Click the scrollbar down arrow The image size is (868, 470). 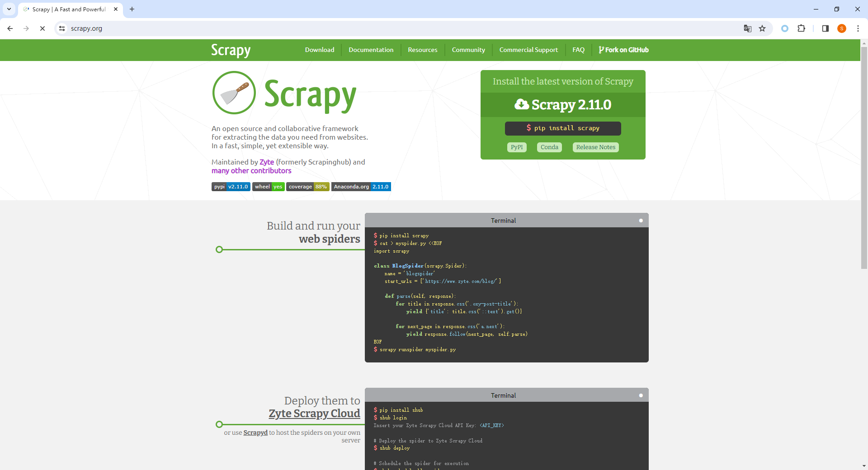(x=864, y=466)
